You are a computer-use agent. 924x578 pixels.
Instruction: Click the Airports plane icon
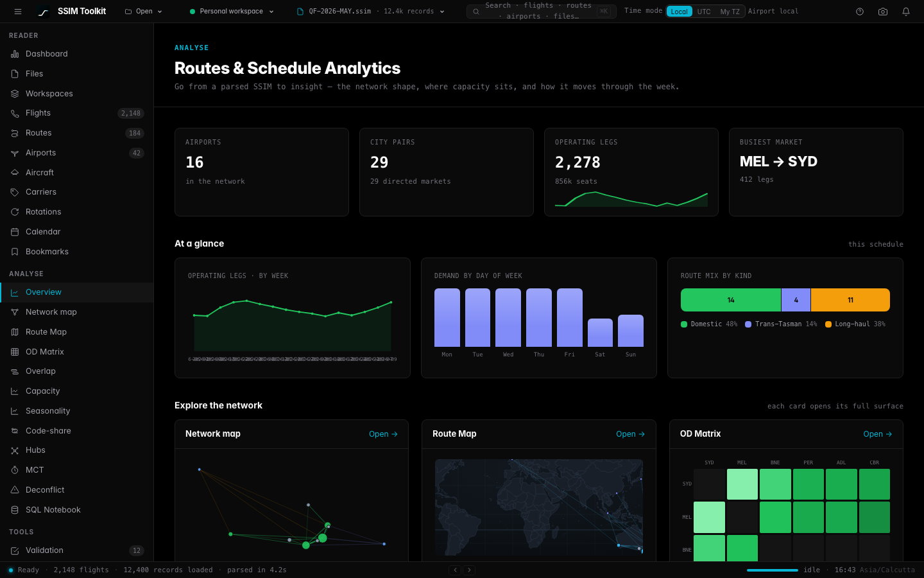pyautogui.click(x=15, y=153)
